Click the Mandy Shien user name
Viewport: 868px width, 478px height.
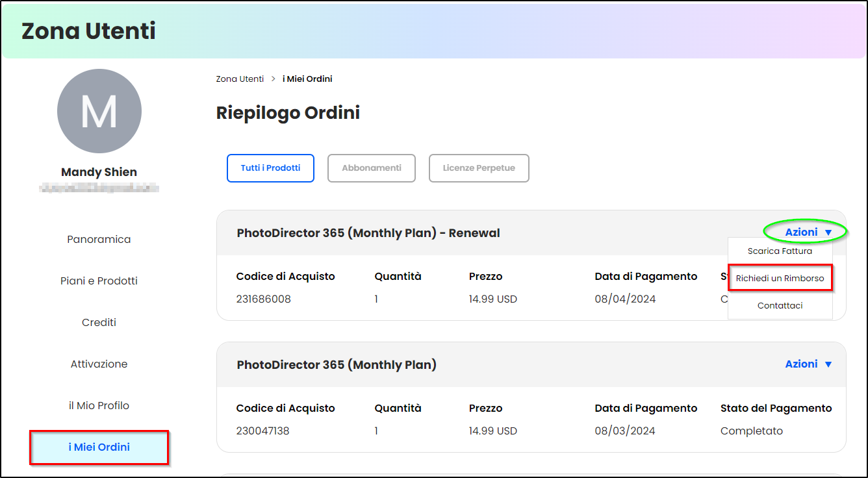point(99,172)
